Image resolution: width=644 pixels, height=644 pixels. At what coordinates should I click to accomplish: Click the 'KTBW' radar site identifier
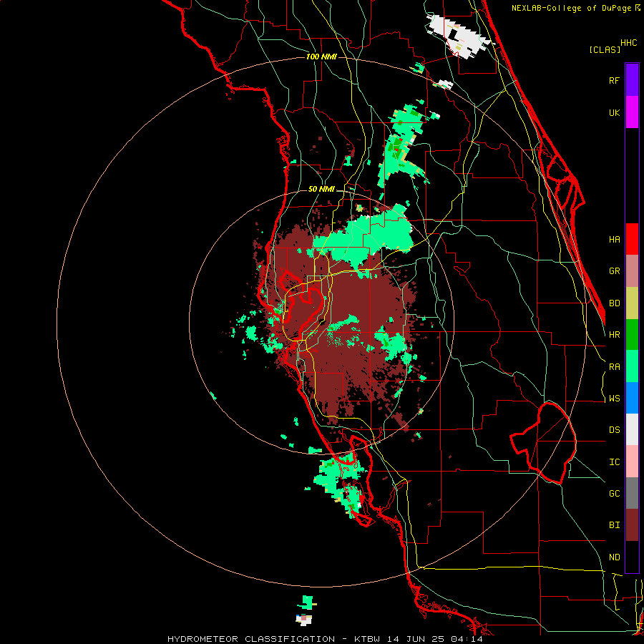(x=368, y=639)
